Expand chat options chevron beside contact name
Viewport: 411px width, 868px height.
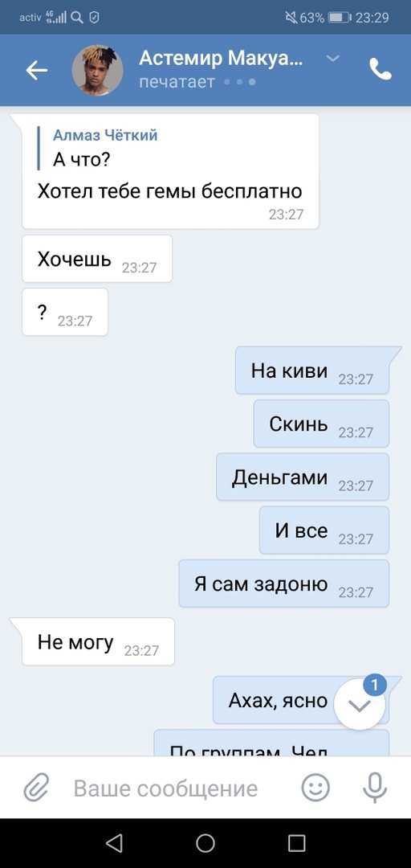[x=332, y=58]
